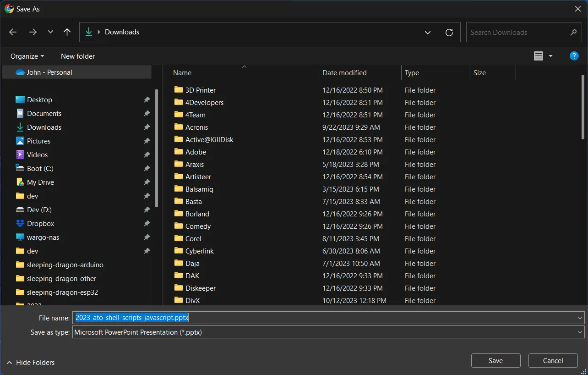This screenshot has height=375, width=588.
Task: Select the Cyberlink folder
Action: [200, 251]
